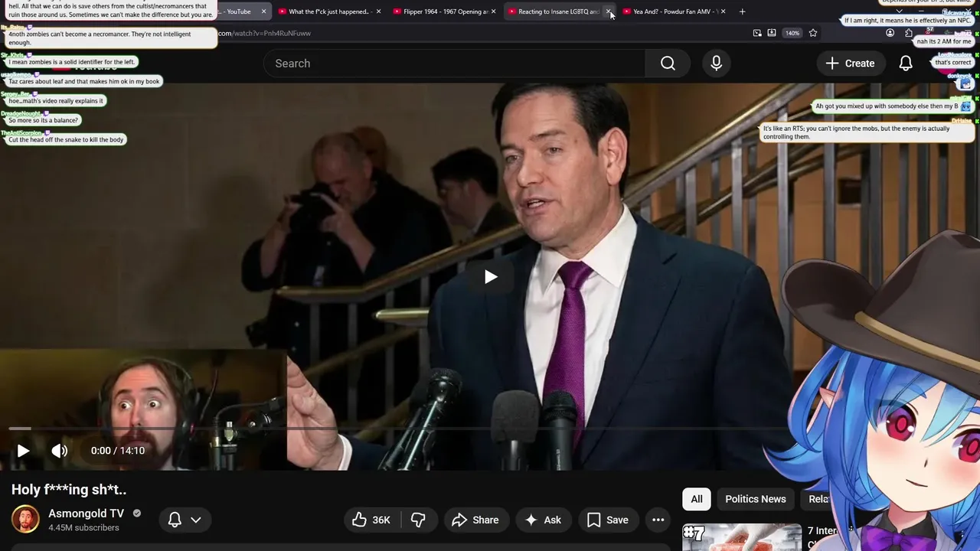Close the Yea And? Powdur Fan AMV tab
980x551 pixels.
723,11
